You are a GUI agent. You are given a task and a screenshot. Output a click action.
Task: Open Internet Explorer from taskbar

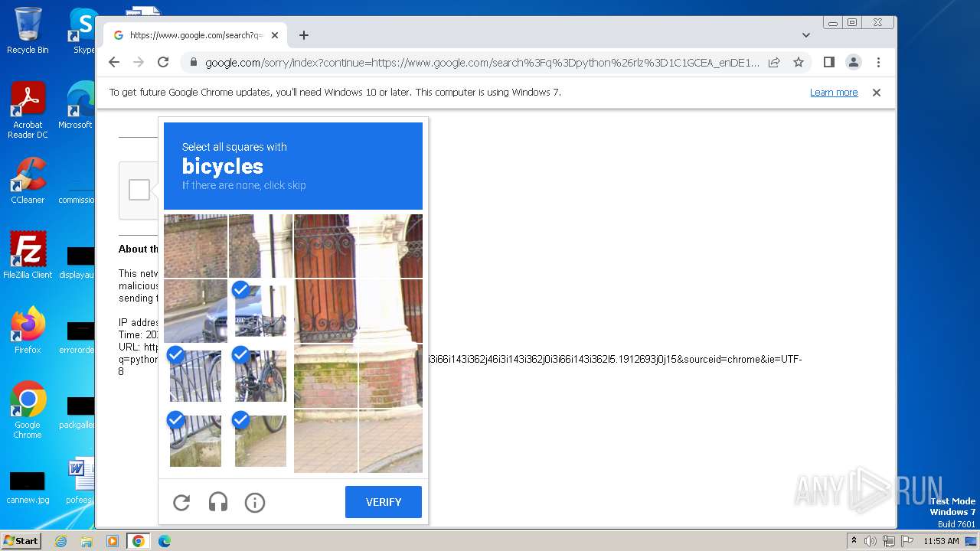click(x=60, y=541)
